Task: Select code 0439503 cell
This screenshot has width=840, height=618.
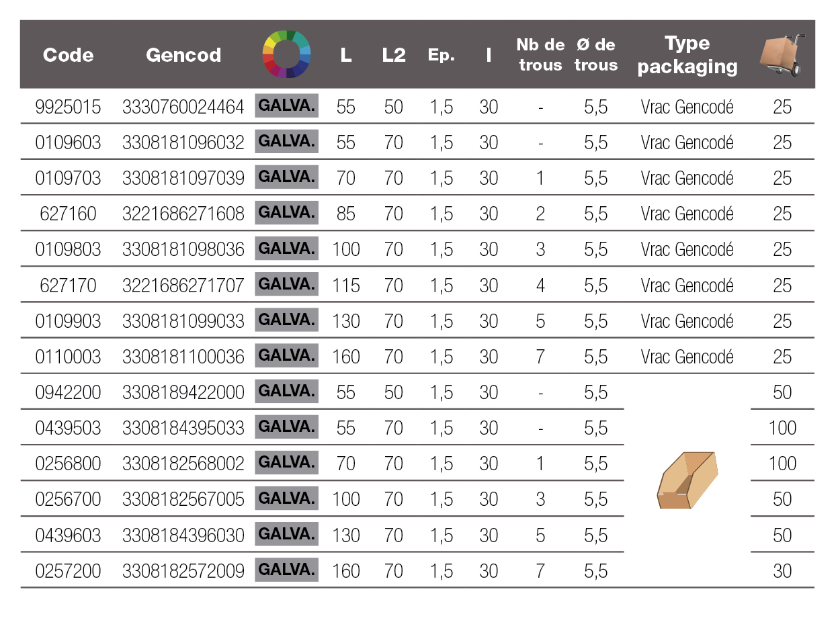Action: [x=68, y=429]
